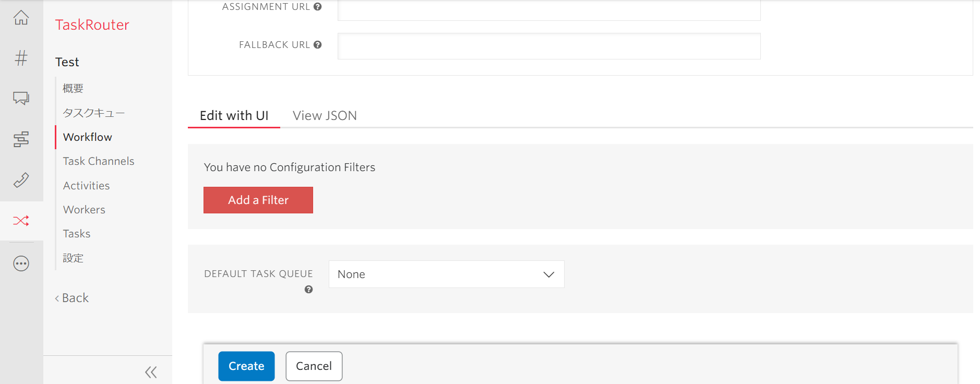Image resolution: width=980 pixels, height=384 pixels.
Task: Switch to the View JSON tab
Action: [x=325, y=116]
